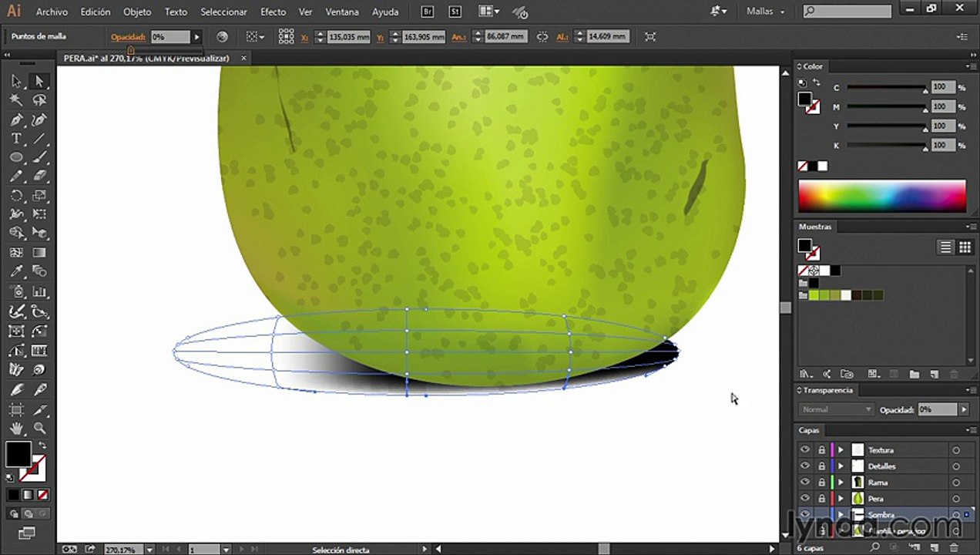The height and width of the screenshot is (555, 980).
Task: Select the Pen tool
Action: point(16,119)
